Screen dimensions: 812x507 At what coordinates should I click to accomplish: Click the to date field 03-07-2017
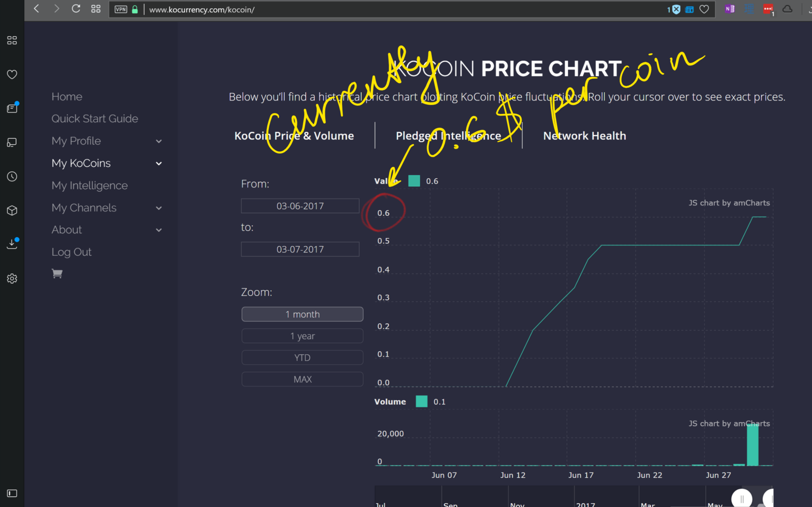pos(300,249)
